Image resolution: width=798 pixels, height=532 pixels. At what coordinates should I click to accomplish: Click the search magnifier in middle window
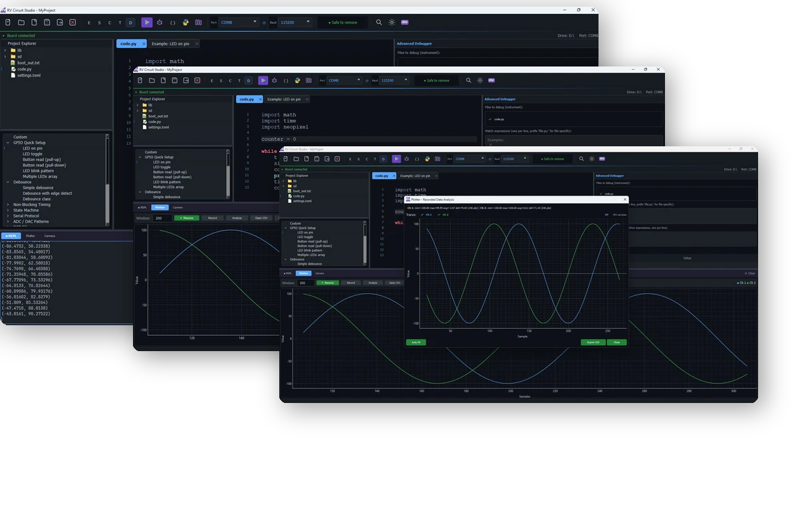pyautogui.click(x=469, y=80)
